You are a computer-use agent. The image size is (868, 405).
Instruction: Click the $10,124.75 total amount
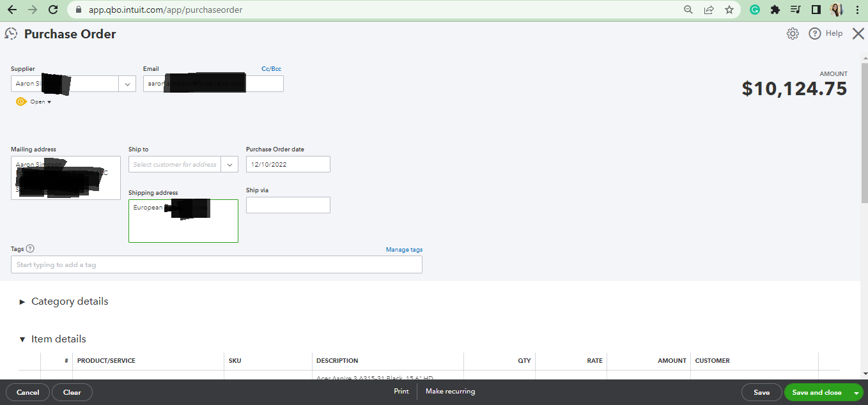794,89
